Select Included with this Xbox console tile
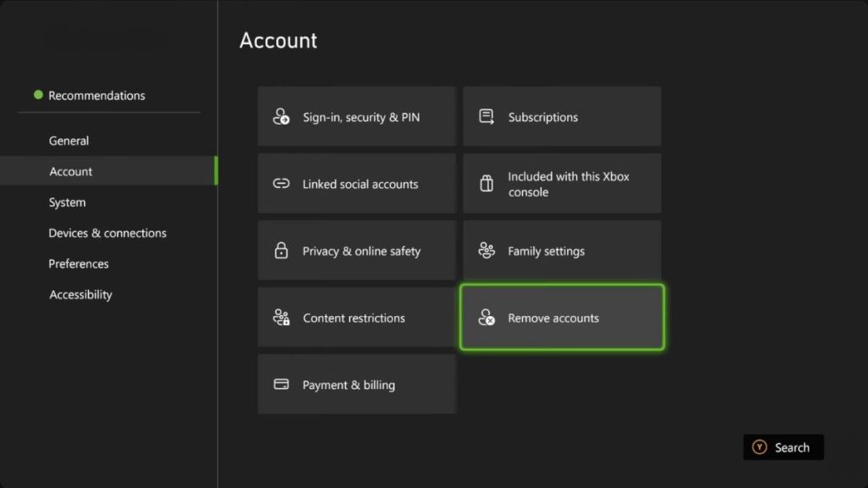Viewport: 868px width, 488px height. (x=562, y=183)
